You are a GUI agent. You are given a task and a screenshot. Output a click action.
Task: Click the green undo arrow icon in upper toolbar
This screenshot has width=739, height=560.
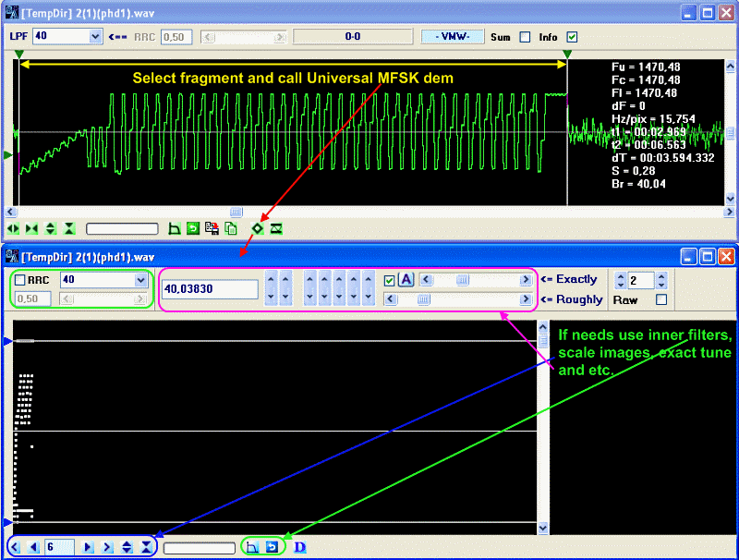click(x=193, y=228)
